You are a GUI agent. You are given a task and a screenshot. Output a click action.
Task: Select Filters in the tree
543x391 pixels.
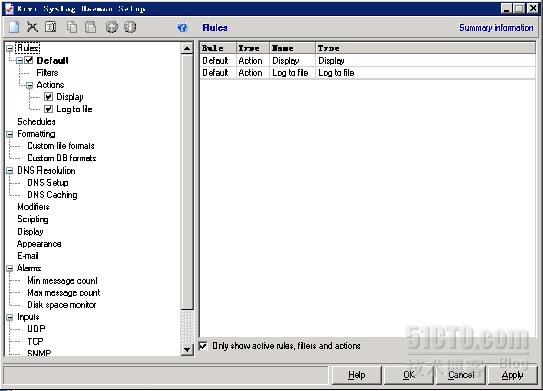47,73
